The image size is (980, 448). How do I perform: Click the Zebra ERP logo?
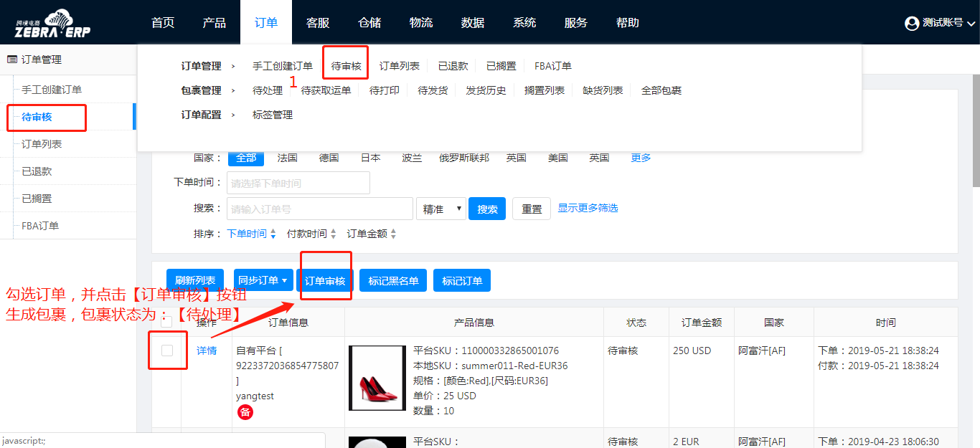click(x=52, y=24)
